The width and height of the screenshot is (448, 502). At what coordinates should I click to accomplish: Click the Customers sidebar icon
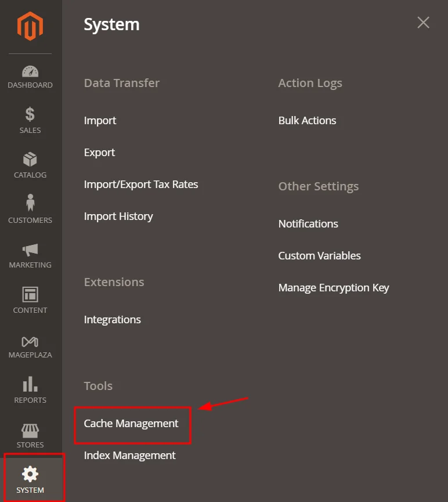[x=30, y=210]
